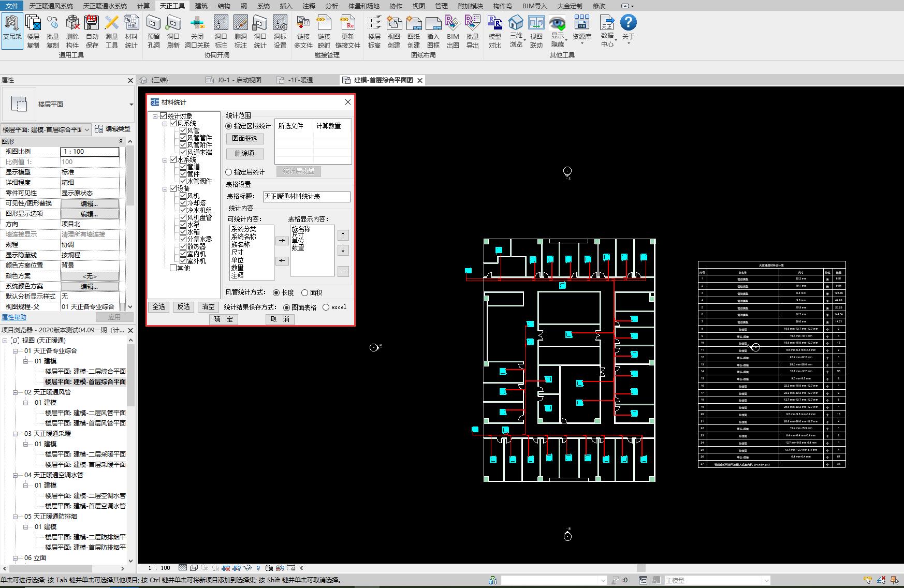Open the 建筑 ribbon tab
Image resolution: width=904 pixels, height=588 pixels.
click(x=201, y=6)
